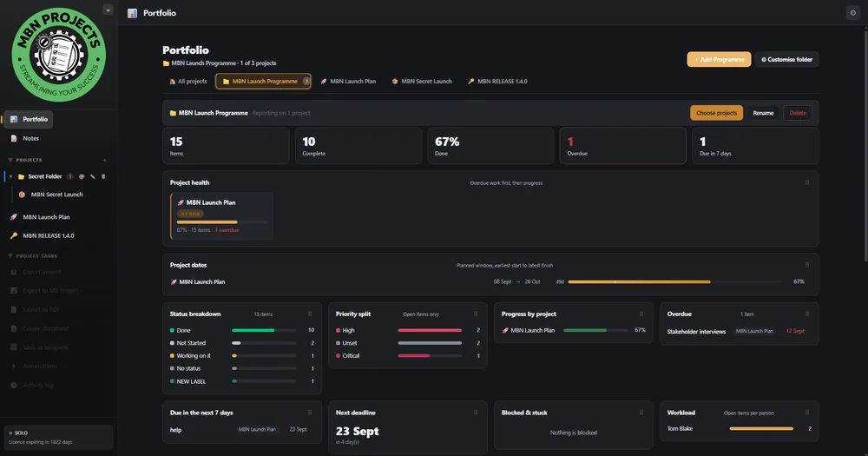Click the Save as template icon
The width and height of the screenshot is (868, 456).
click(x=14, y=347)
